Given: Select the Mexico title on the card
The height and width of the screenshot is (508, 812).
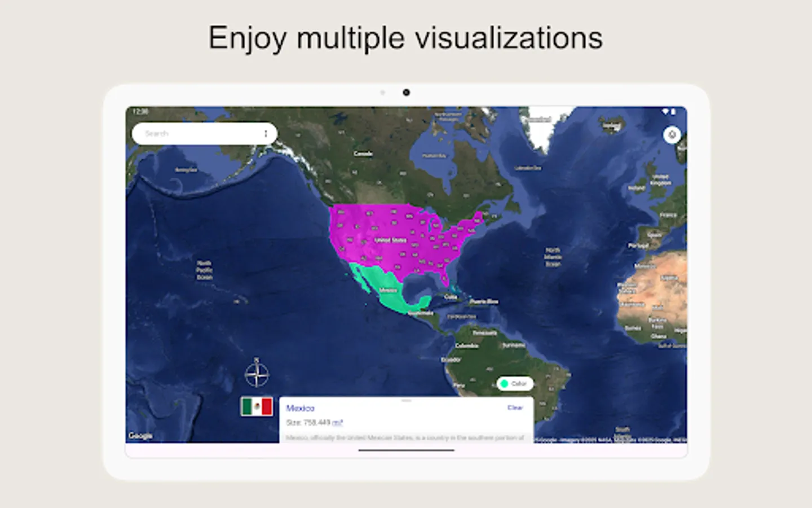Looking at the screenshot, I should [301, 408].
